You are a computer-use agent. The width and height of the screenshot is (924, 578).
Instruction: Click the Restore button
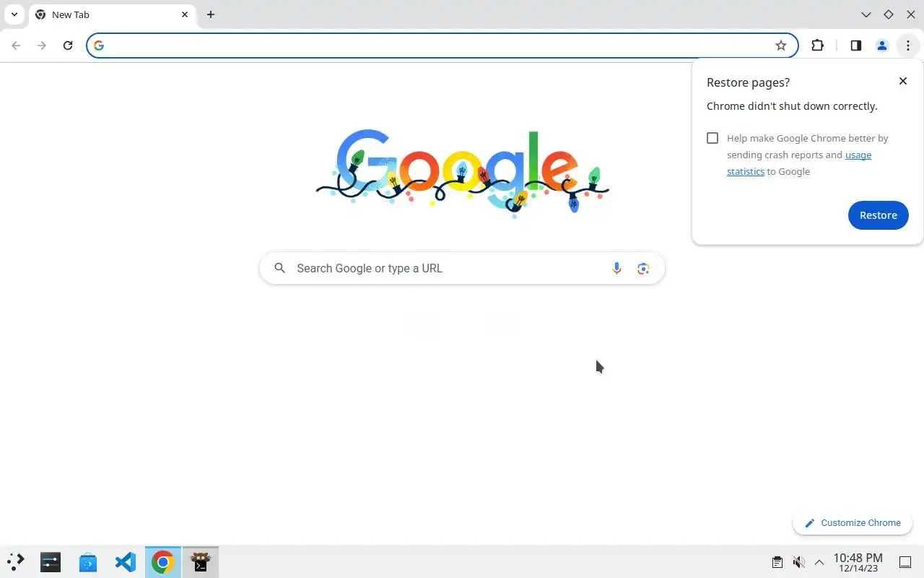pos(878,215)
